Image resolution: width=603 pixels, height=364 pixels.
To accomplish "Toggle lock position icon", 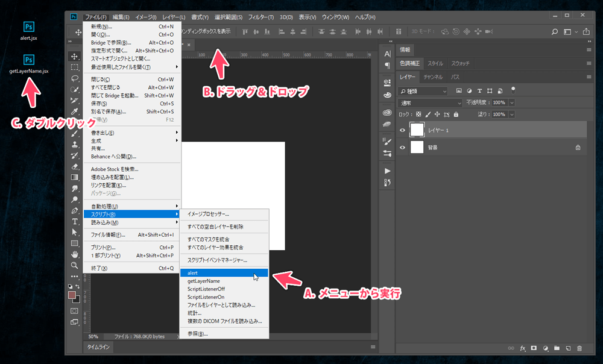I will 437,115.
